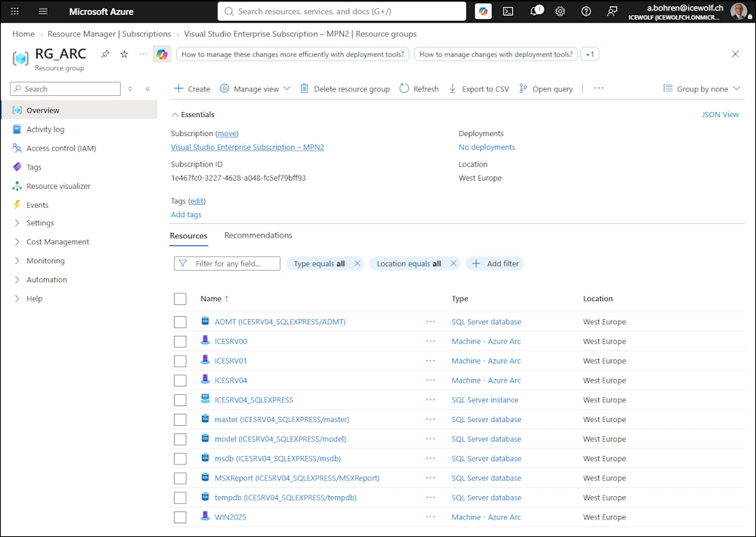Select the Resources tab
This screenshot has height=537, width=756.
tap(188, 235)
